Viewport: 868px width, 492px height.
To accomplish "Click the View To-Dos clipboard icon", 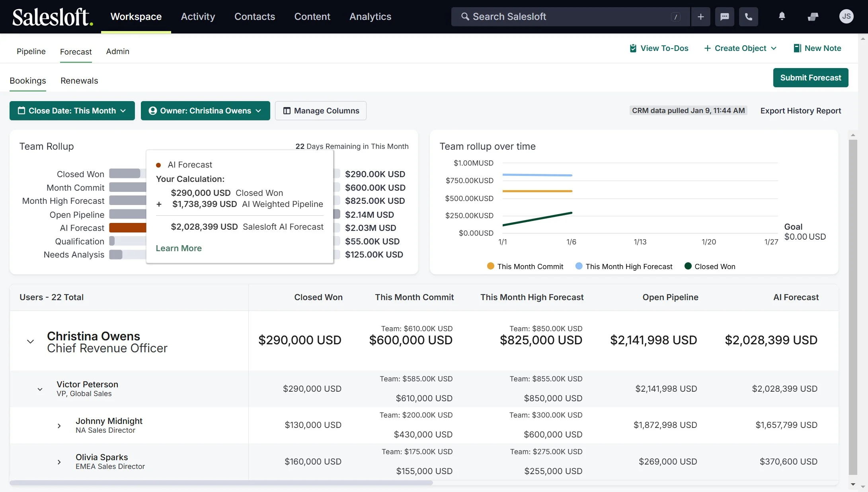I will coord(633,48).
